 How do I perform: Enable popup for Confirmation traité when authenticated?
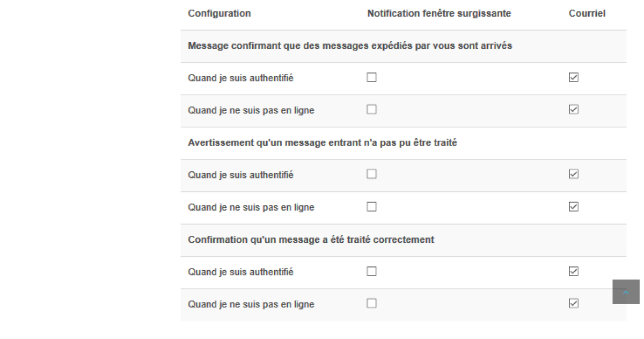tap(371, 271)
